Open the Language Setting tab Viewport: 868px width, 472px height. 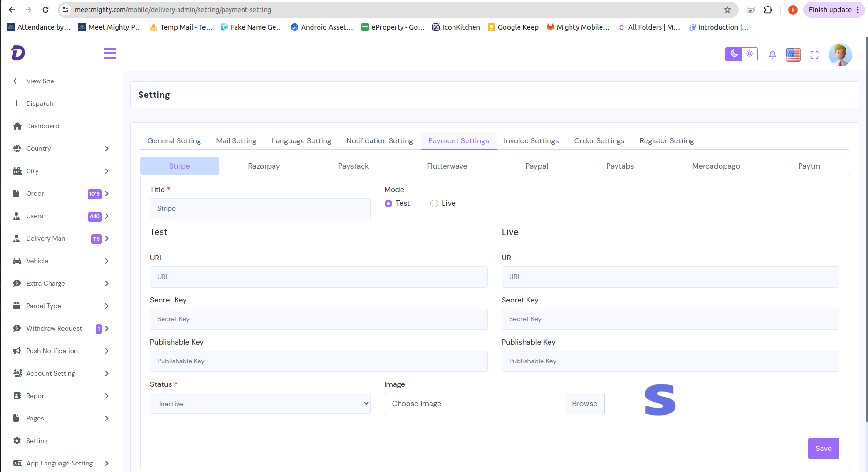[x=301, y=141]
